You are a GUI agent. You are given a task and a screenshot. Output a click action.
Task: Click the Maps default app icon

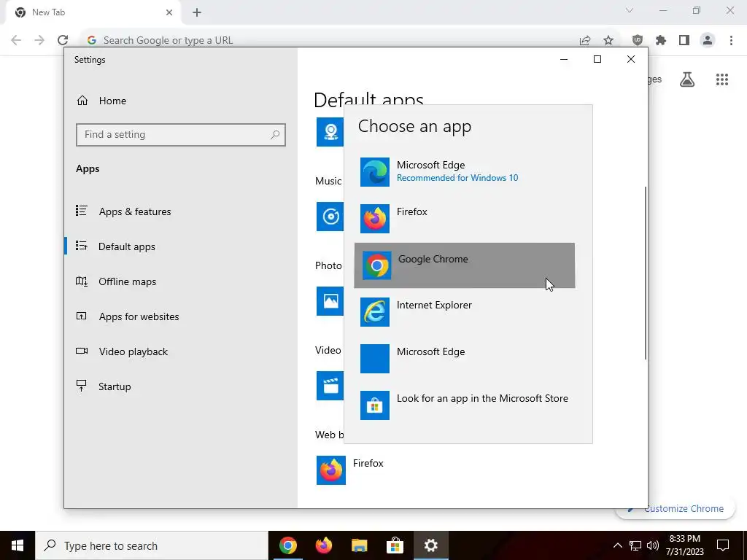330,132
